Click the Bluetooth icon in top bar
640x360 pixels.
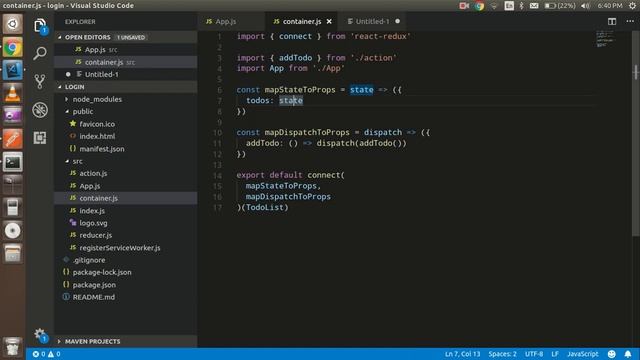point(521,6)
